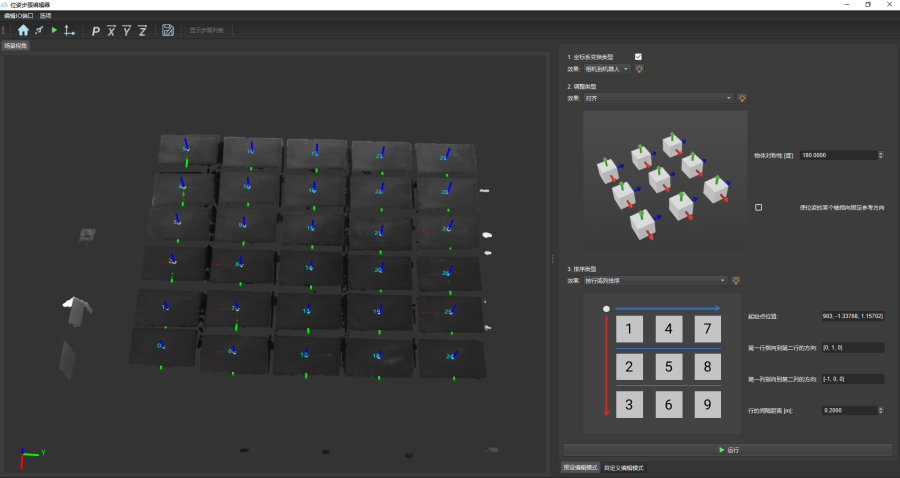900x478 pixels.
Task: Switch to 自定义编辑模式 tab
Action: [623, 467]
